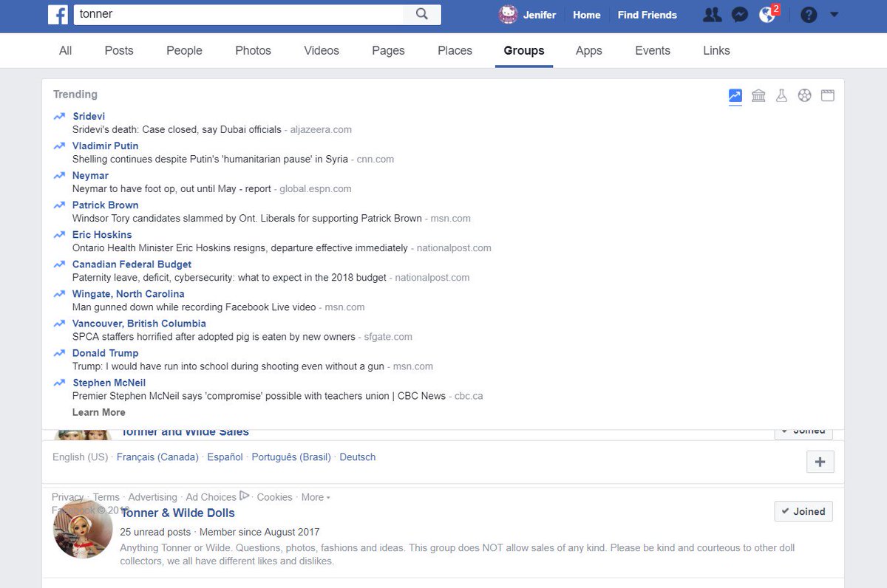The image size is (887, 588).
Task: Expand the More footer dropdown
Action: [x=316, y=497]
